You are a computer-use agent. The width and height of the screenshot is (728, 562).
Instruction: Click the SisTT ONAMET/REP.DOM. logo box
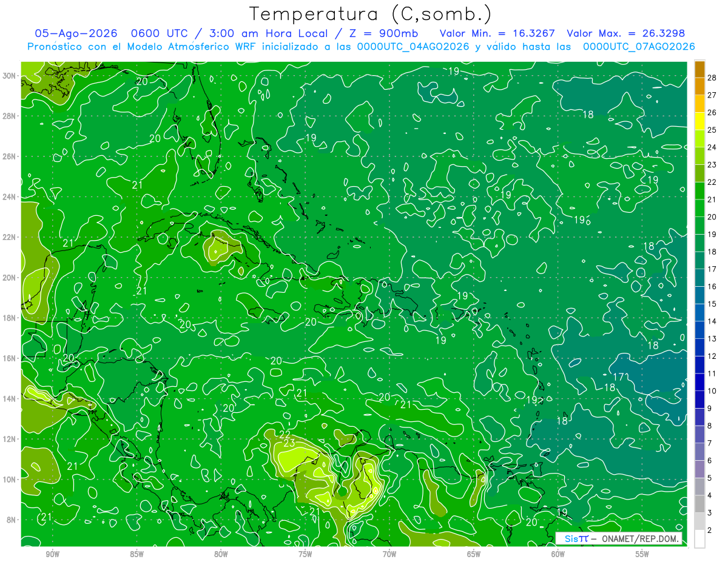619,538
